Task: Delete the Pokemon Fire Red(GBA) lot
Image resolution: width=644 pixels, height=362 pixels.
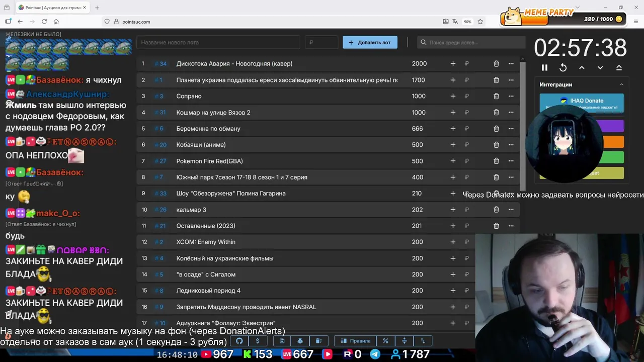Action: tap(496, 161)
